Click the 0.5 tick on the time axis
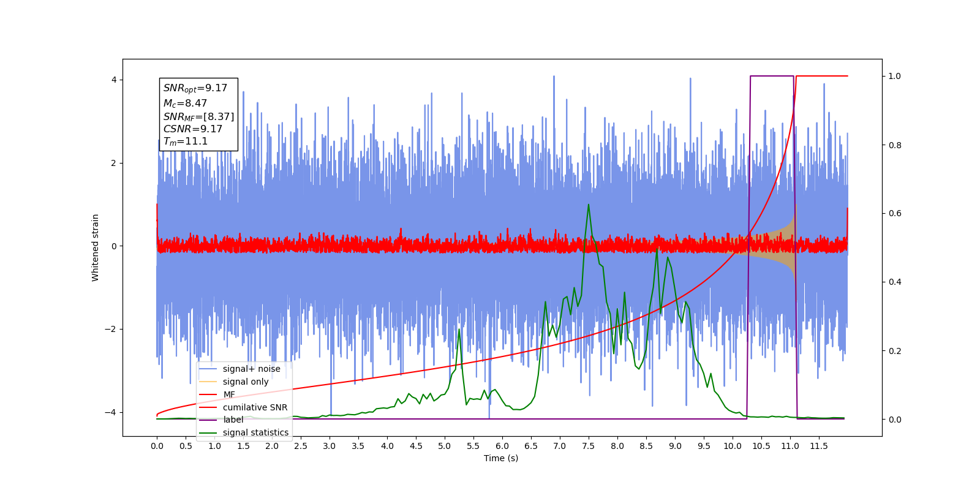 pos(186,446)
